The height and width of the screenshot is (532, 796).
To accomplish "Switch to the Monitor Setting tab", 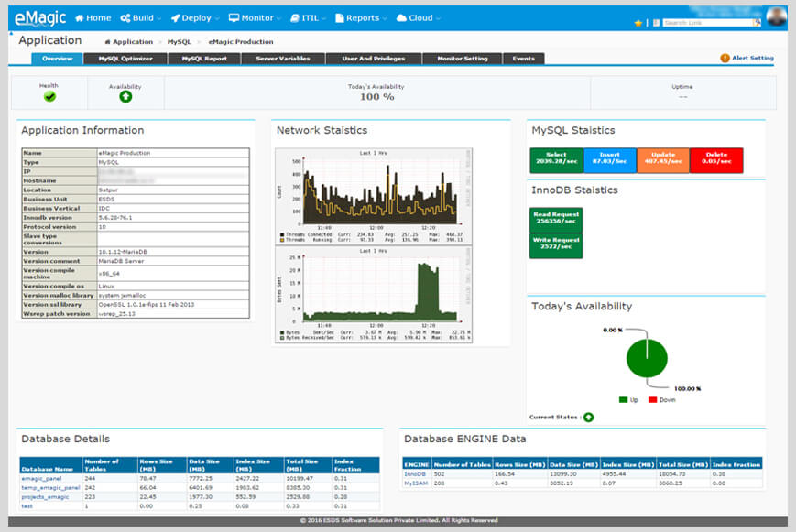I will coord(462,59).
